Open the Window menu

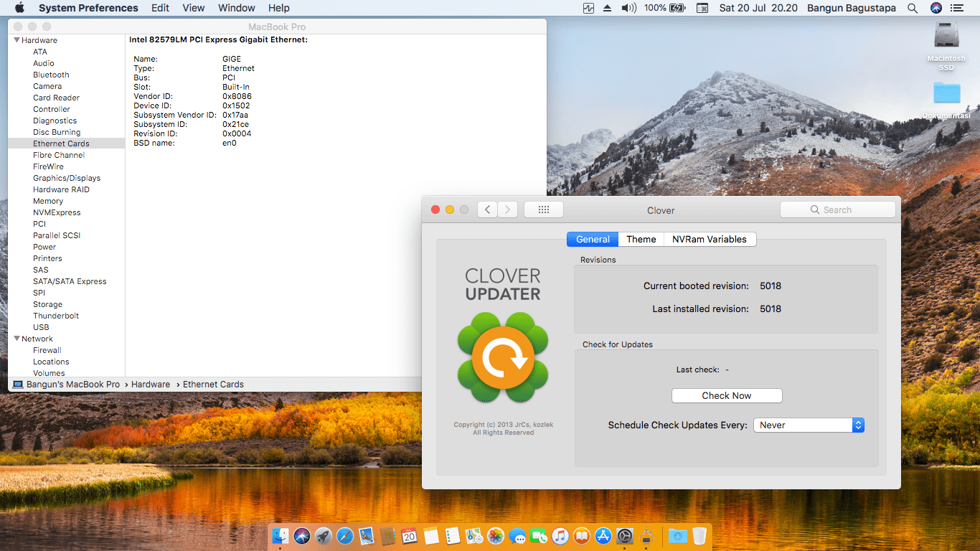click(x=237, y=8)
